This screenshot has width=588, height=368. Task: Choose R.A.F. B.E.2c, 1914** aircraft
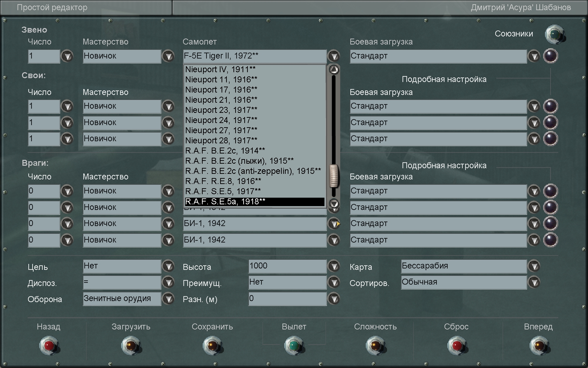[255, 151]
